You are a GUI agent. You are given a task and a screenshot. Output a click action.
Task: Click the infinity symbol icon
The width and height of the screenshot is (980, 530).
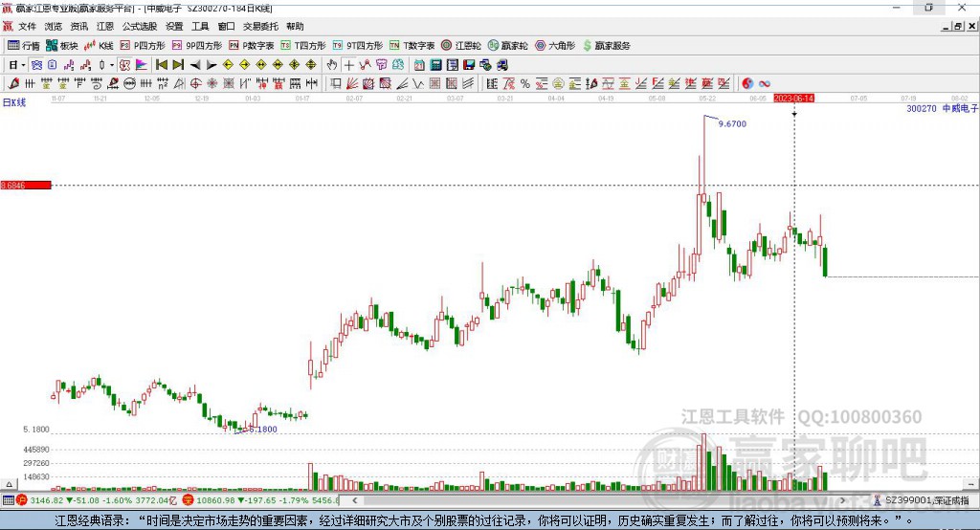pyautogui.click(x=764, y=84)
